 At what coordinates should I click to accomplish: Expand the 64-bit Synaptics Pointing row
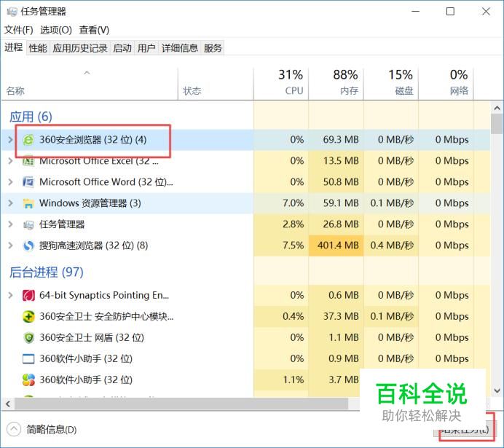click(10, 295)
